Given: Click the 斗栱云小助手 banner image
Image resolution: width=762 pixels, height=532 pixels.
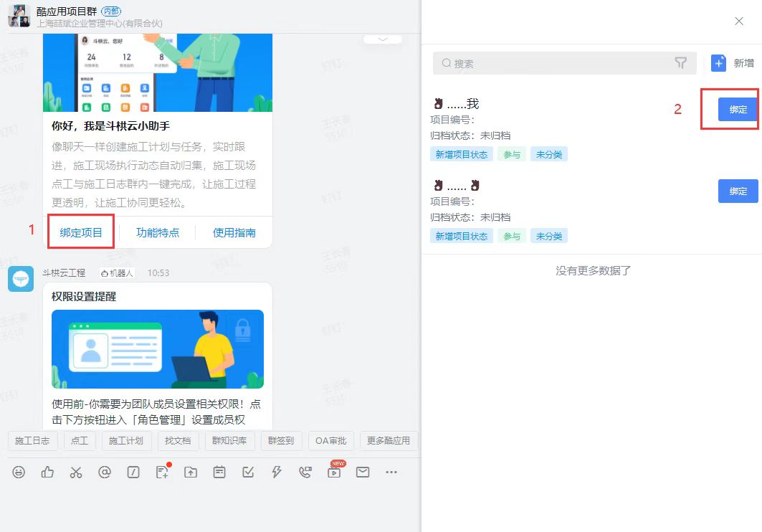Looking at the screenshot, I should [x=158, y=72].
